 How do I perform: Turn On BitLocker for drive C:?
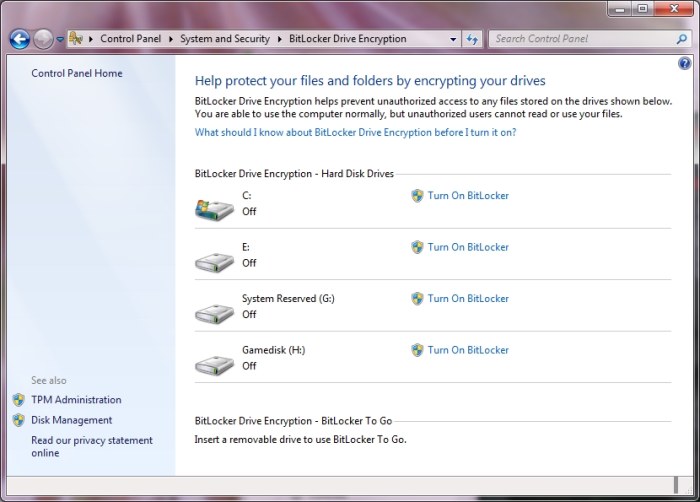pyautogui.click(x=468, y=196)
